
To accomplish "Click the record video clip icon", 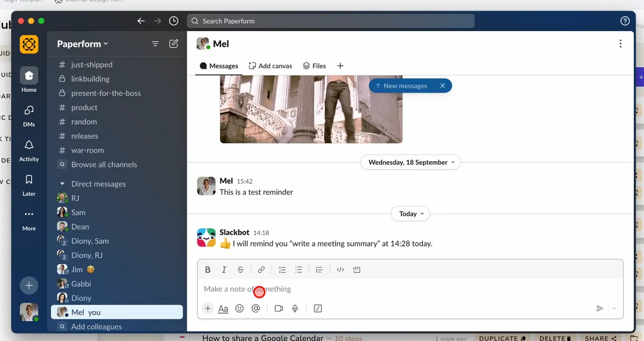I will (x=279, y=308).
